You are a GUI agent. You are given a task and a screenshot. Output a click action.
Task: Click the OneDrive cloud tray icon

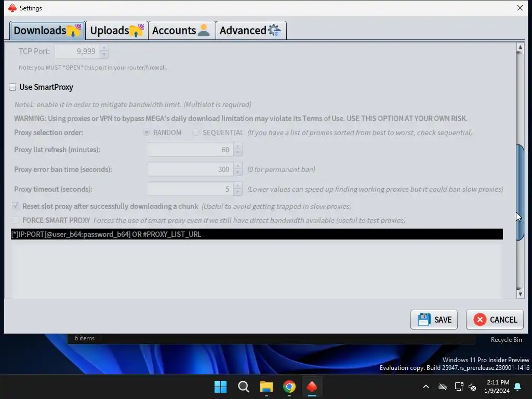pos(443,387)
